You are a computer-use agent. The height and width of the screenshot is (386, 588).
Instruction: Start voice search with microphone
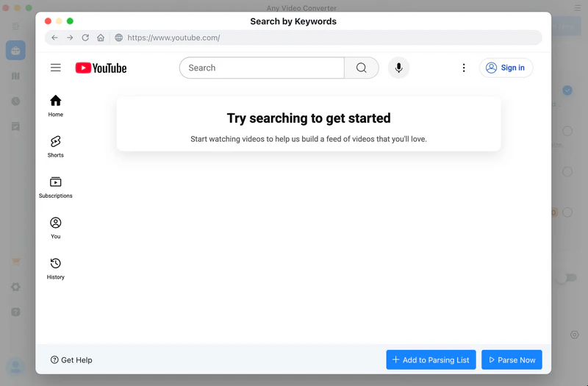tap(398, 68)
